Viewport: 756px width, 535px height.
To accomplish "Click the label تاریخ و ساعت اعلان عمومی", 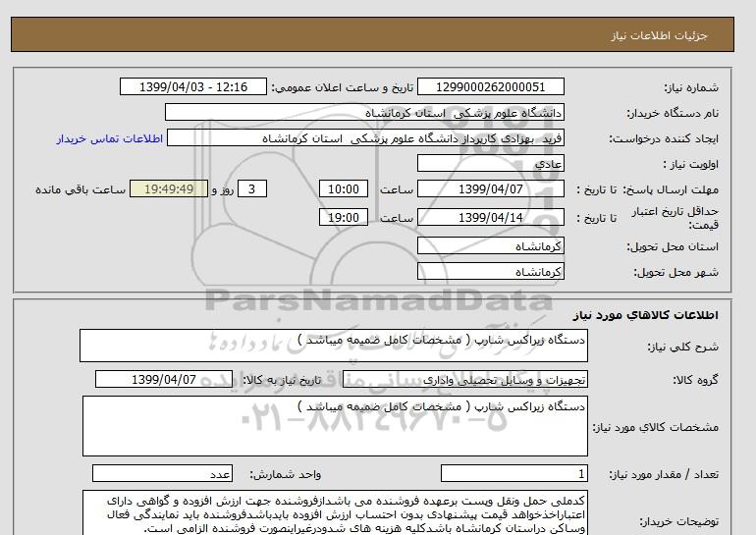I will click(x=342, y=87).
